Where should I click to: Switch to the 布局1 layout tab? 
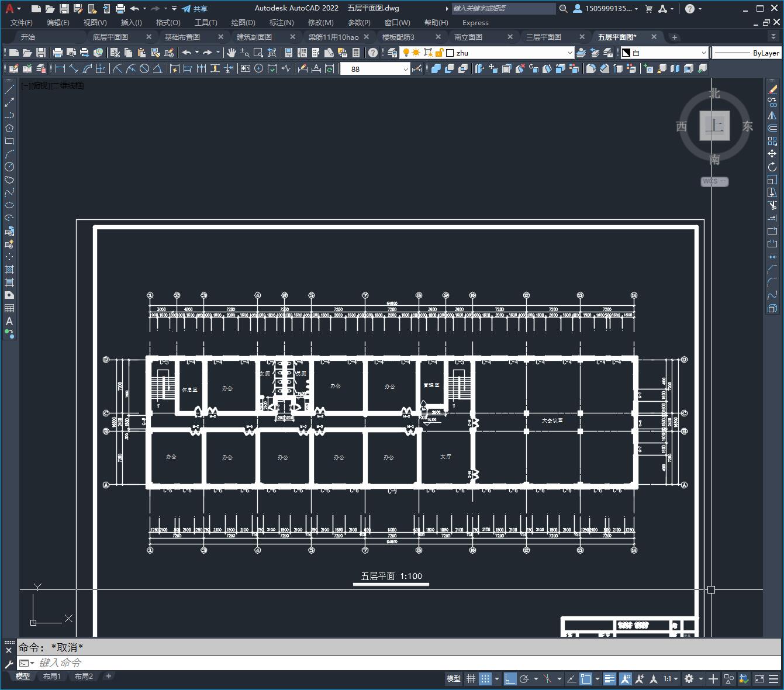pos(52,676)
